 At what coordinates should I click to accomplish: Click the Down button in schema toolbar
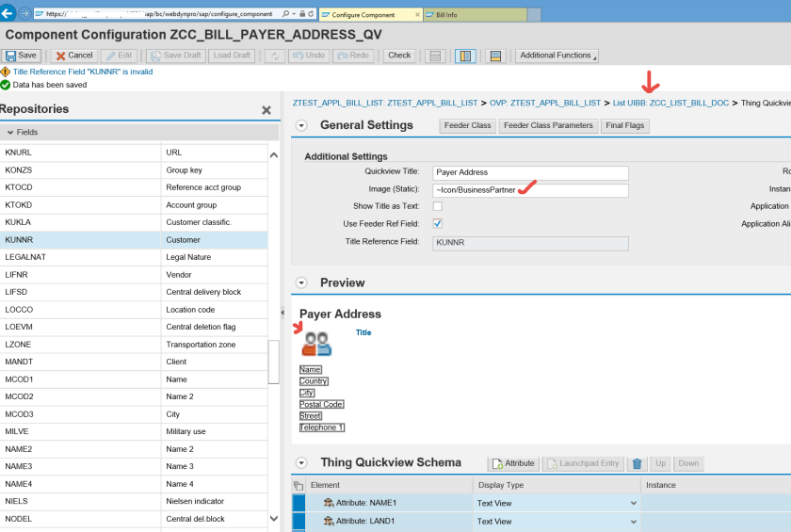tap(688, 463)
